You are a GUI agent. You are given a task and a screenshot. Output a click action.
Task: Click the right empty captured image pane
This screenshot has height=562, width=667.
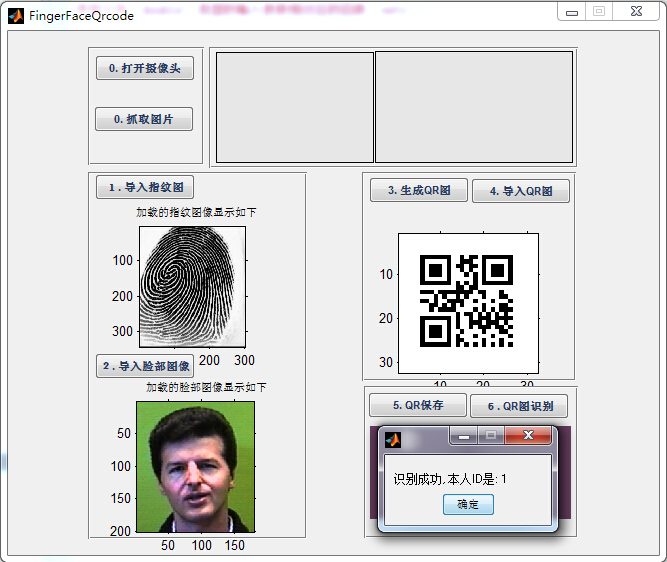point(474,107)
